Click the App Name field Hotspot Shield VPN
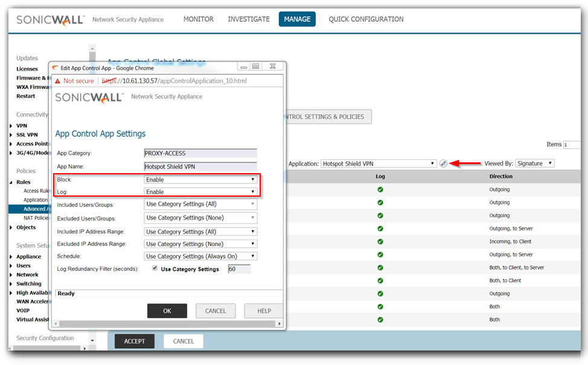Screen dimensions: 588x365 click(x=200, y=167)
